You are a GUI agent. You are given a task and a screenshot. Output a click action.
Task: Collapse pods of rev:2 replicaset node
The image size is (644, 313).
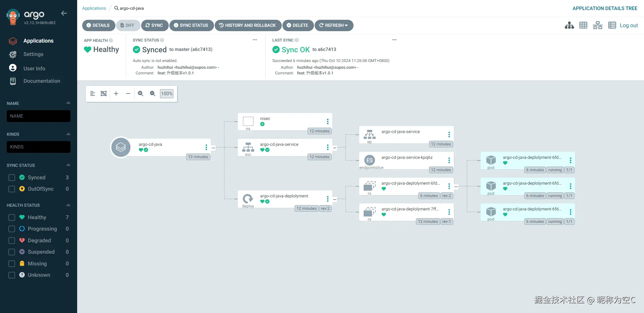[456, 187]
